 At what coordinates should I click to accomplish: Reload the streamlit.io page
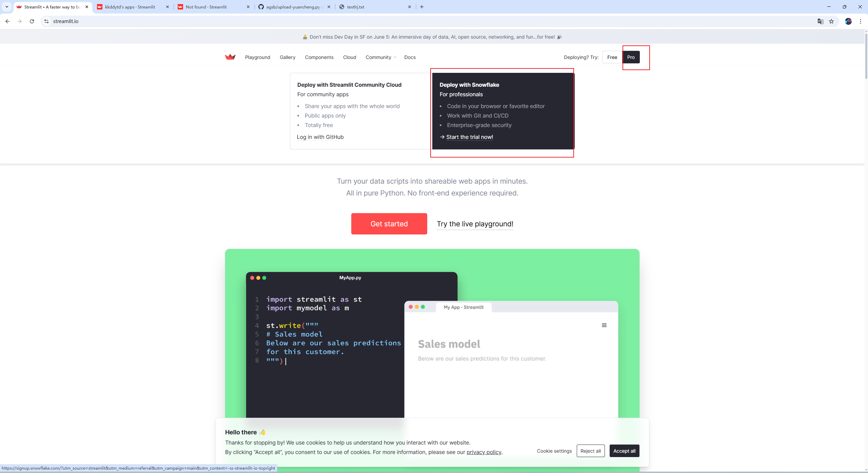coord(32,21)
